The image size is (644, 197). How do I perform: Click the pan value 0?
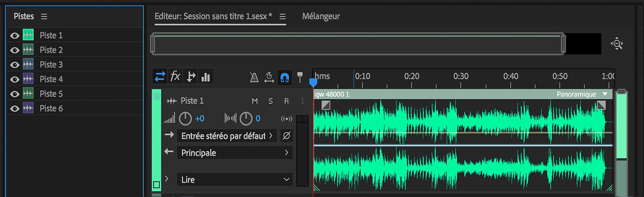click(258, 119)
